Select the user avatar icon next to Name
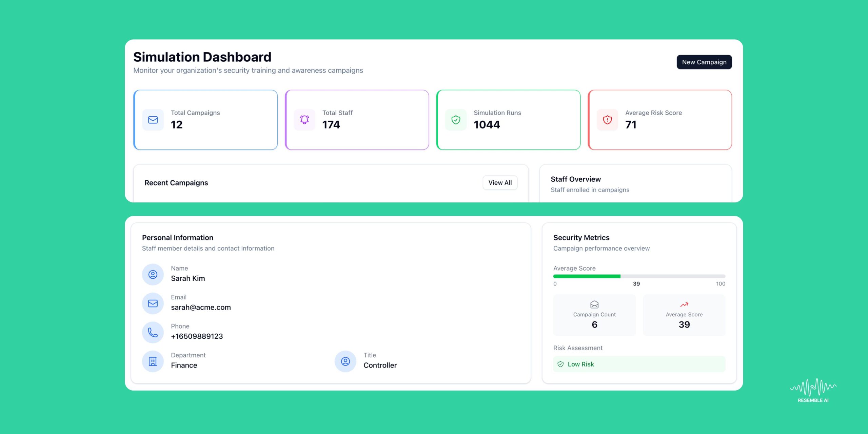868x434 pixels. tap(153, 274)
